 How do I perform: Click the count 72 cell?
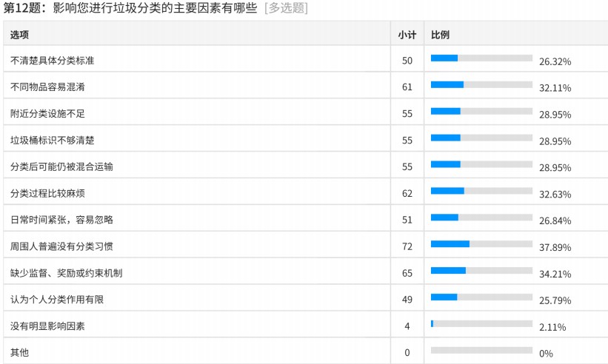click(407, 246)
